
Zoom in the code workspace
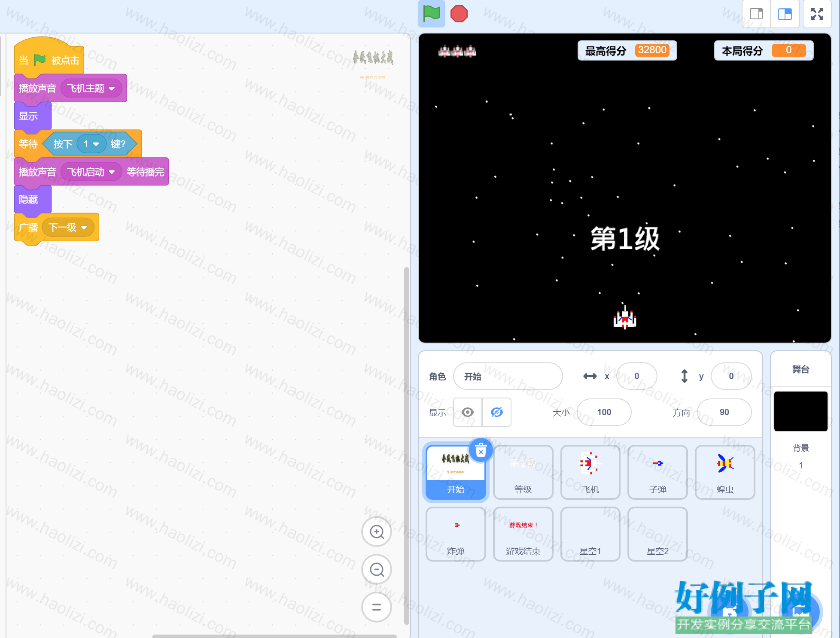point(377,532)
